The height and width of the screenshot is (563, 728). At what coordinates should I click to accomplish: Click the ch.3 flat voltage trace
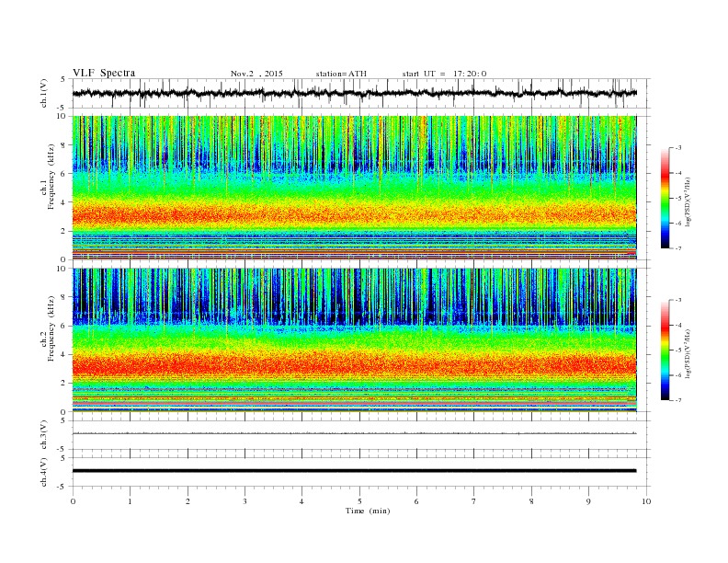click(355, 433)
